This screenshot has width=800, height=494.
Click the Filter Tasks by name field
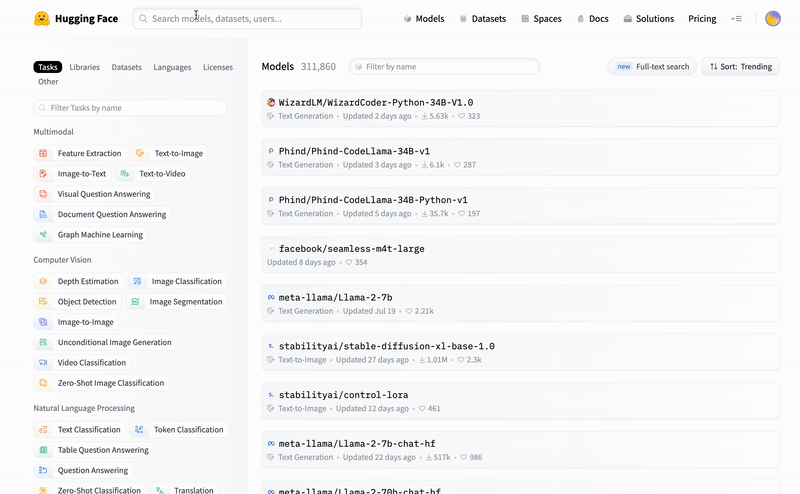pos(131,107)
